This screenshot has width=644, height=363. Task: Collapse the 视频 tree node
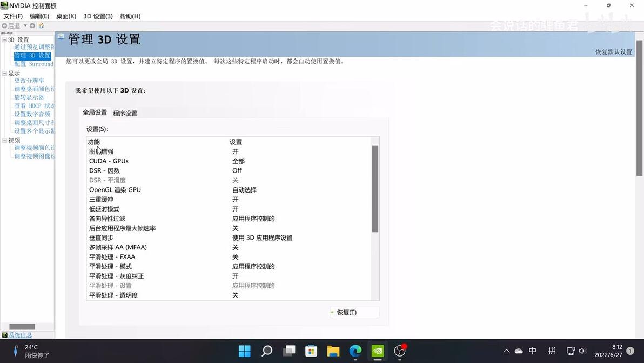click(x=4, y=141)
